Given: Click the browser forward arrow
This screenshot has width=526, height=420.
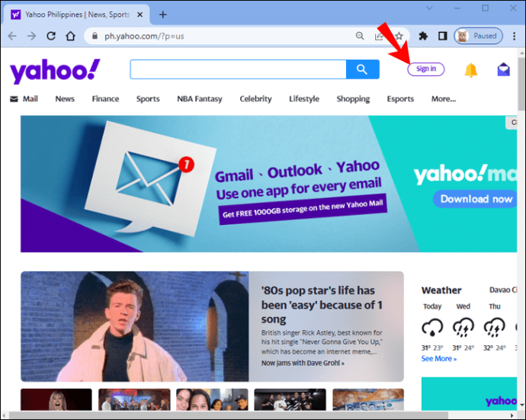Looking at the screenshot, I should pos(31,36).
